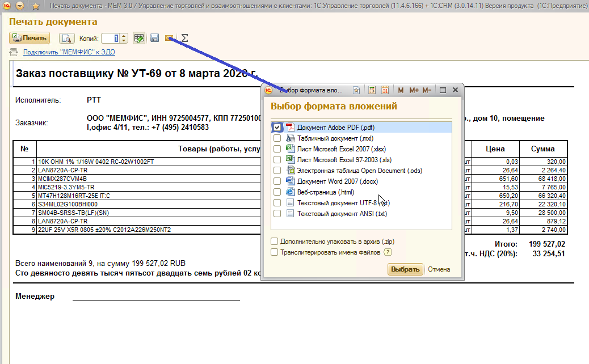The width and height of the screenshot is (589, 364).
Task: Open the Подключить "МЕМФИС" к ЭДО link
Action: tap(69, 52)
